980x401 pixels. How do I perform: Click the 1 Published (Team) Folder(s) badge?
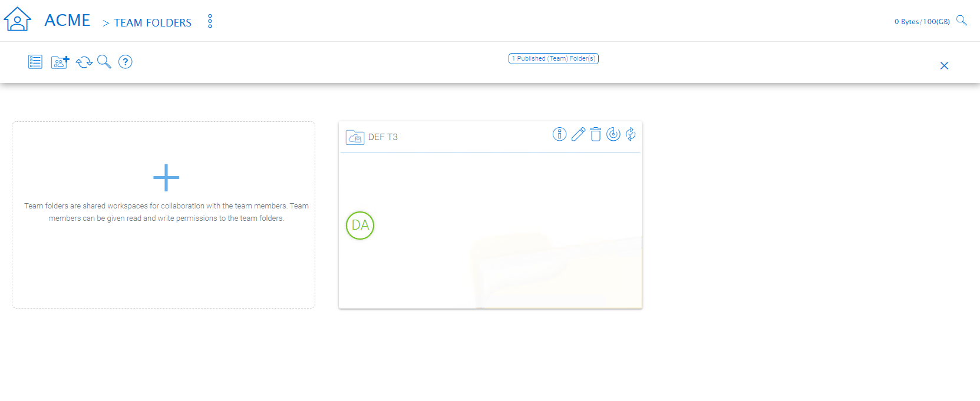click(x=553, y=58)
